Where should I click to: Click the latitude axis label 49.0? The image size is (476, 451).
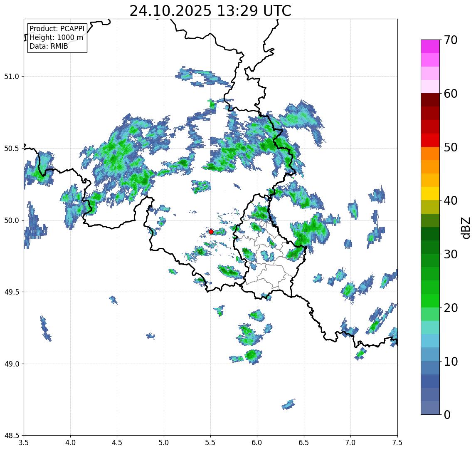(x=12, y=364)
